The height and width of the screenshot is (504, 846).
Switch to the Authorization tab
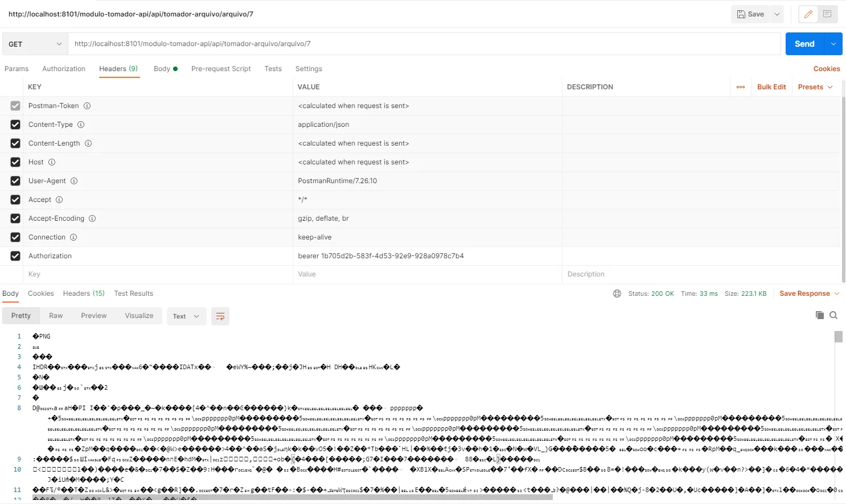[64, 69]
